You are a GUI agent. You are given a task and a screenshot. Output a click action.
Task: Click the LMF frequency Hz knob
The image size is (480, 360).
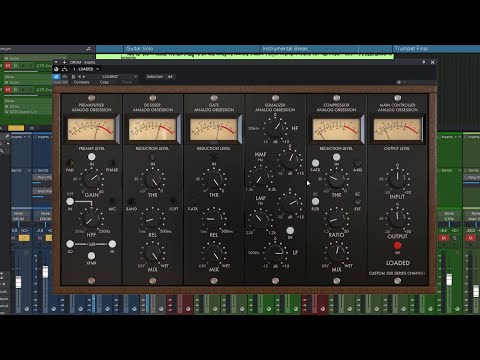(261, 219)
